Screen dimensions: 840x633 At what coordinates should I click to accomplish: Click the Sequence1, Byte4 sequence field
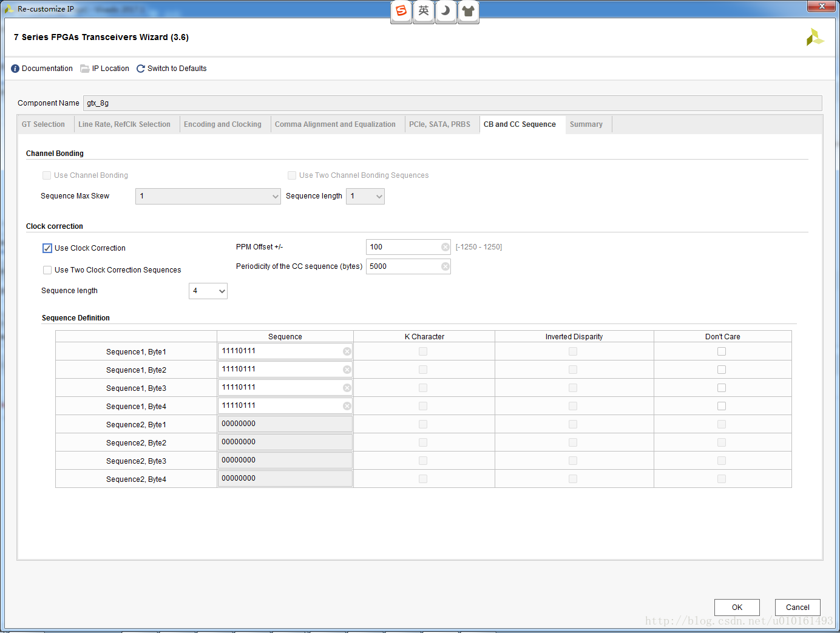(285, 406)
